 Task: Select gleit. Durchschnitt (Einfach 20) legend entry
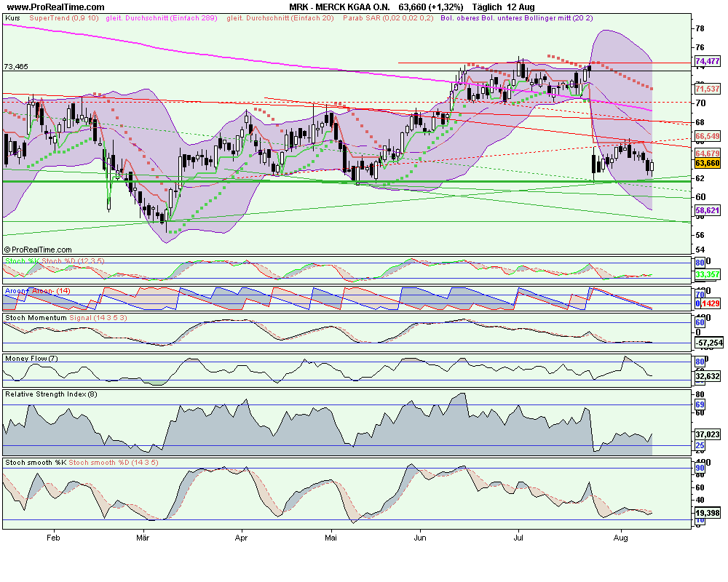(x=280, y=18)
